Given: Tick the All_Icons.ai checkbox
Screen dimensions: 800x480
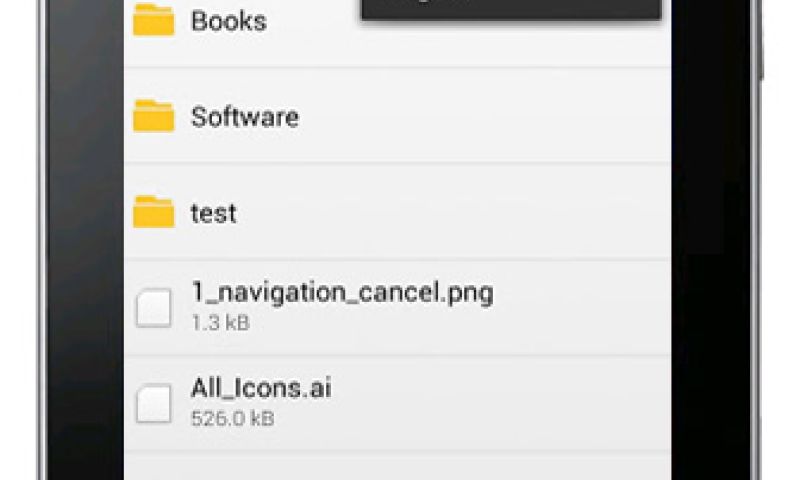Looking at the screenshot, I should click(153, 403).
